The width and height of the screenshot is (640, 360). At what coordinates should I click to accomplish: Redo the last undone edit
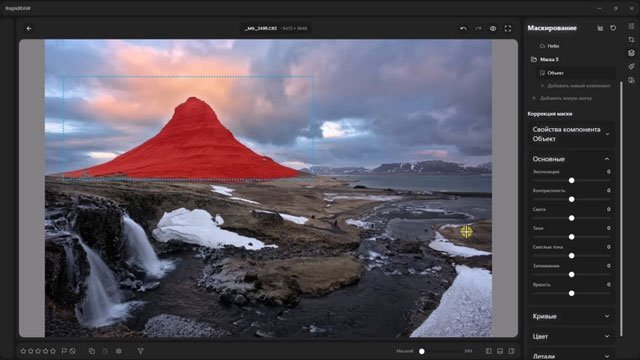(x=478, y=29)
